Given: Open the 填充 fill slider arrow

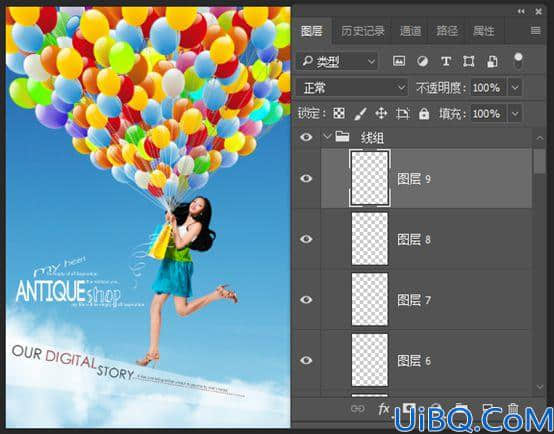Looking at the screenshot, I should pos(515,114).
